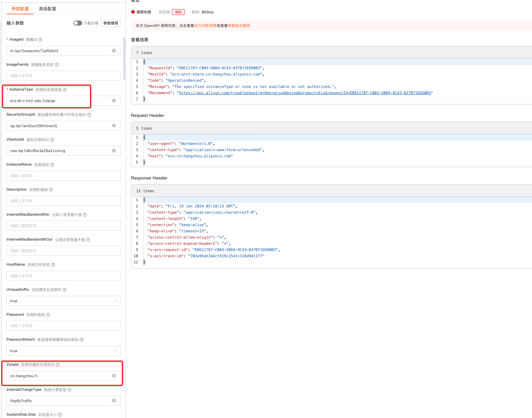Clear the ZoneId cn-hangzhou-h value
The height and width of the screenshot is (418, 532).
coord(114,376)
